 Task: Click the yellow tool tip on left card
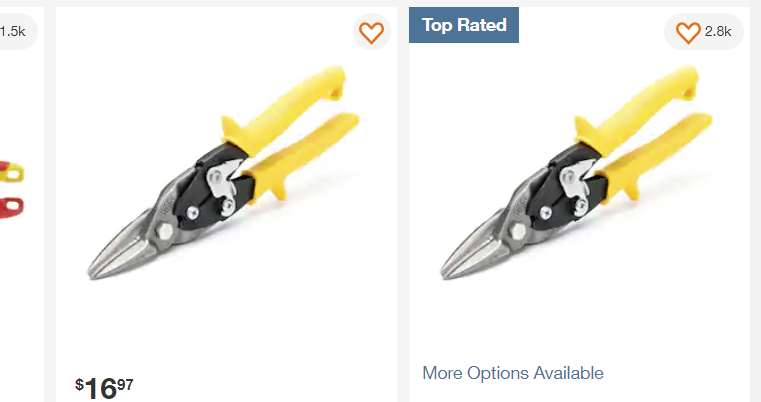click(x=14, y=172)
